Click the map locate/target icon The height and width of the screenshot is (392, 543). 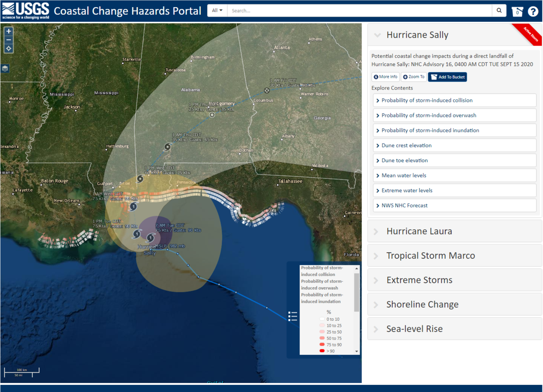click(x=9, y=49)
